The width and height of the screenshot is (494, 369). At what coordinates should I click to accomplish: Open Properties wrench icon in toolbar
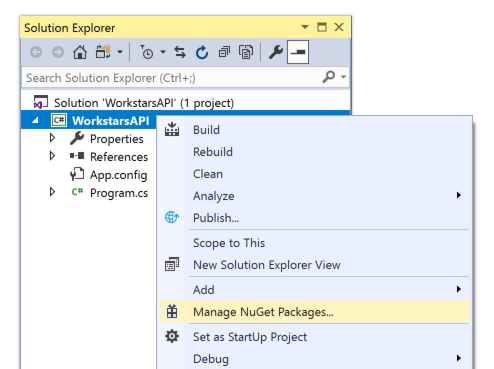pyautogui.click(x=276, y=52)
